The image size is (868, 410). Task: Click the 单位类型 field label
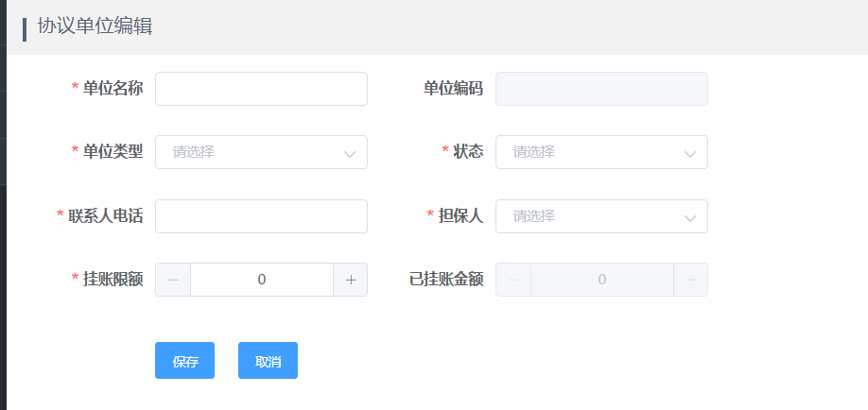coord(113,151)
